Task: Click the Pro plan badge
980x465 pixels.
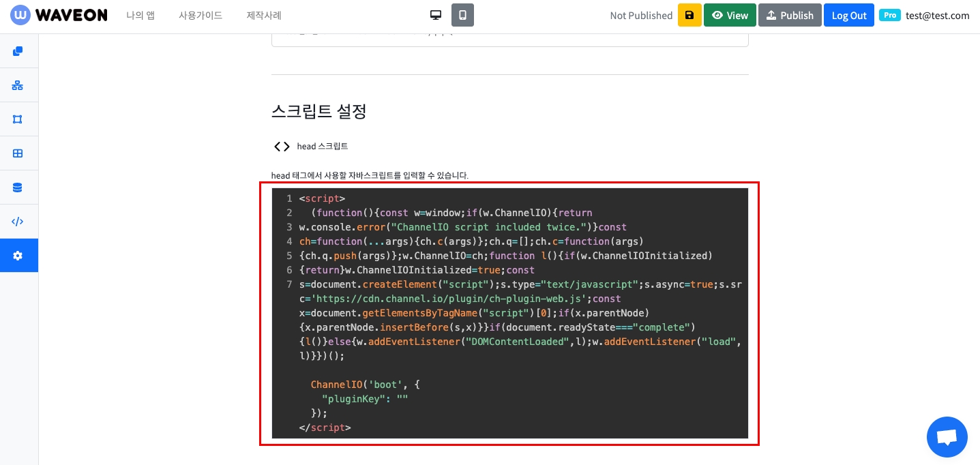Action: pyautogui.click(x=889, y=15)
